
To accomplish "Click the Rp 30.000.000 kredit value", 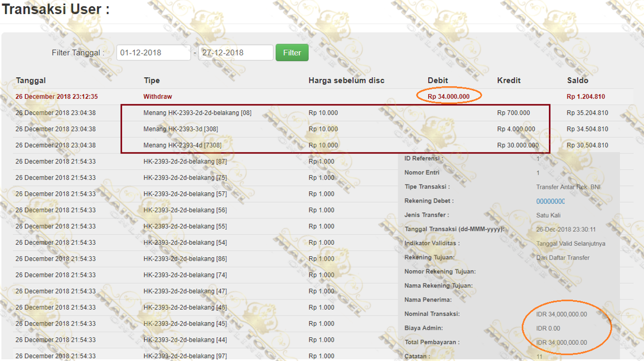I will [517, 146].
